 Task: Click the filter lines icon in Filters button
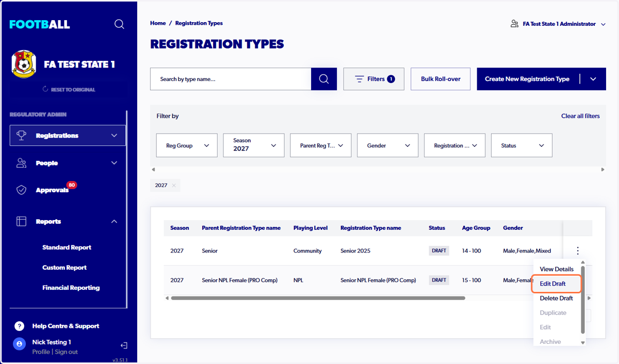pos(360,79)
